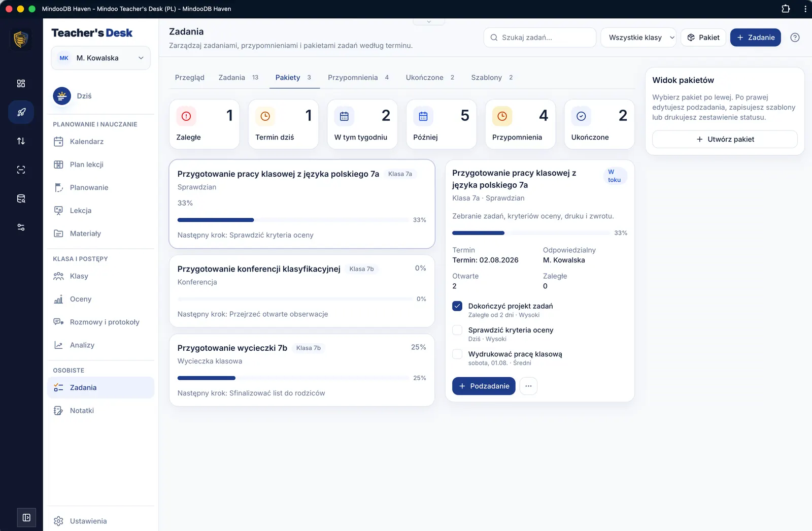Expand the M. Kowalska teacher dropdown

pos(101,58)
